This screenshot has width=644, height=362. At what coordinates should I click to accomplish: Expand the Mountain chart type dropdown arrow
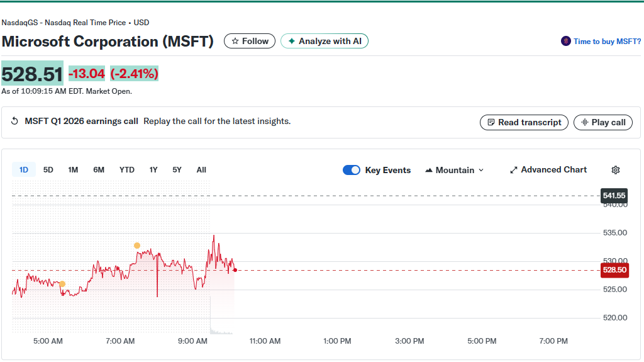pyautogui.click(x=481, y=170)
